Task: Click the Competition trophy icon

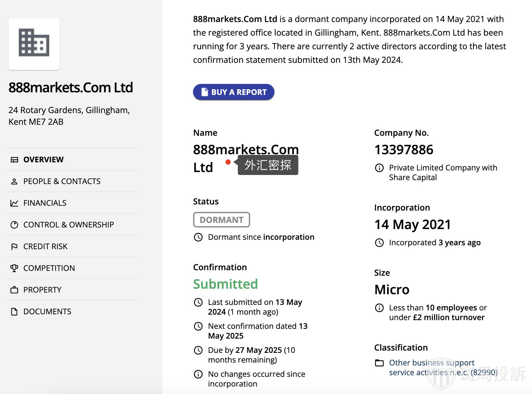Action: [x=14, y=268]
